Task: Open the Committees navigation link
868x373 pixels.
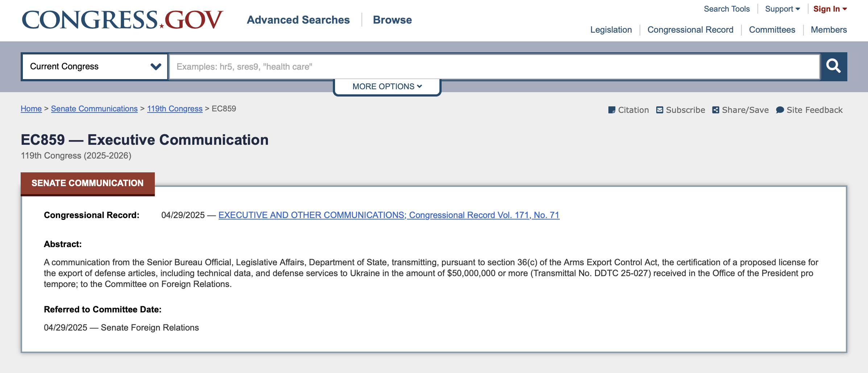Action: point(772,30)
